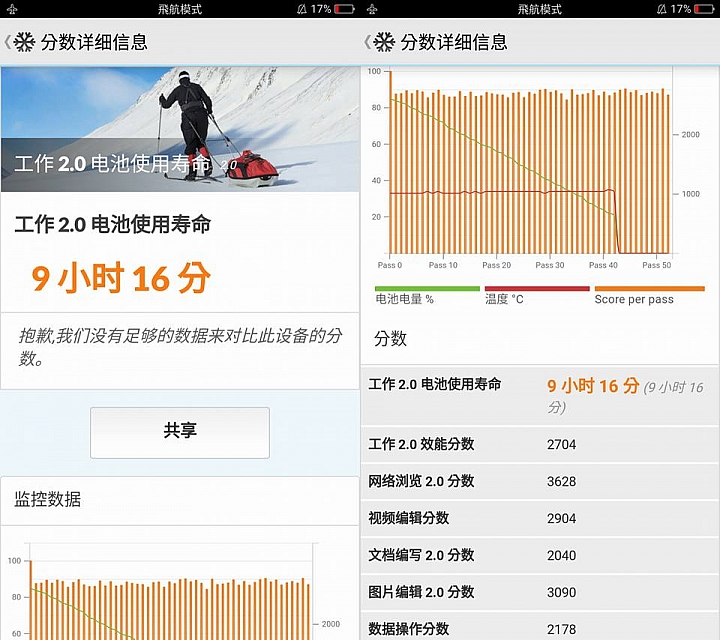Screen dimensions: 720x640
Task: Tap the Pass 40 axis label on right chart
Action: [x=603, y=265]
